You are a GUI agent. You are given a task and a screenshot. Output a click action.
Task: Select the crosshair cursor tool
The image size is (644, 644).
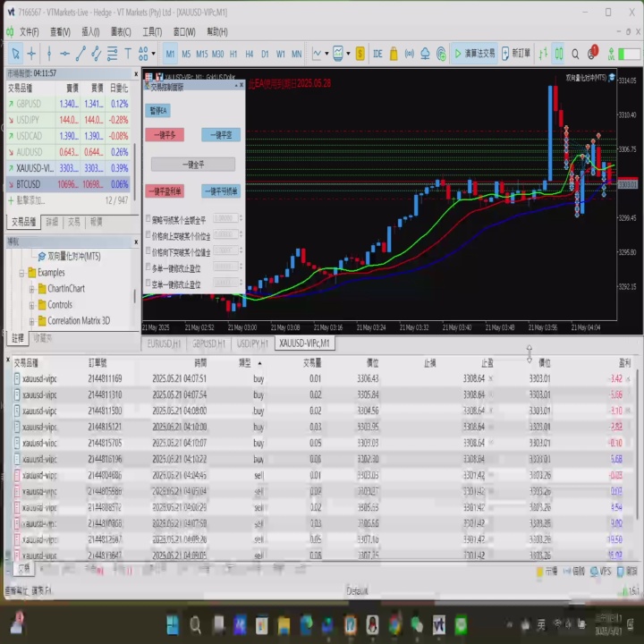[x=31, y=54]
